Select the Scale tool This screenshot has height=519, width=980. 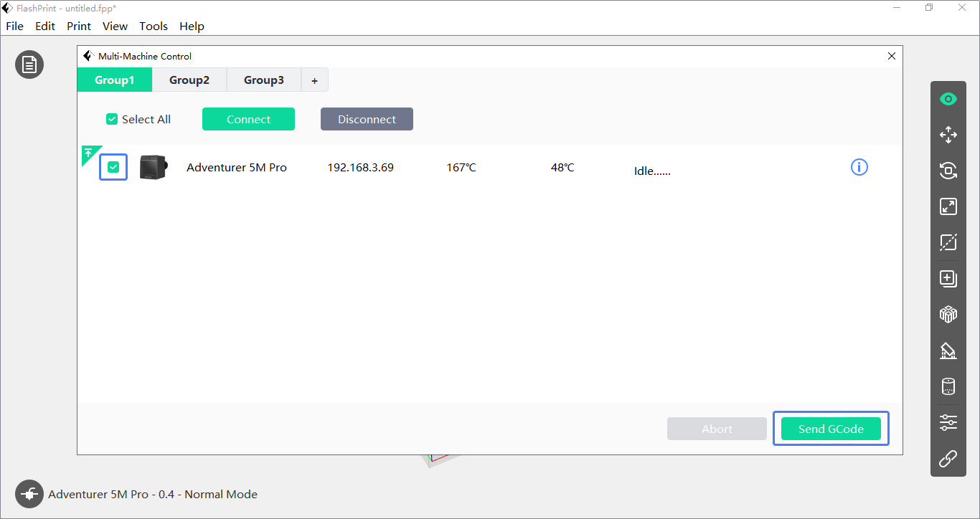(x=948, y=206)
